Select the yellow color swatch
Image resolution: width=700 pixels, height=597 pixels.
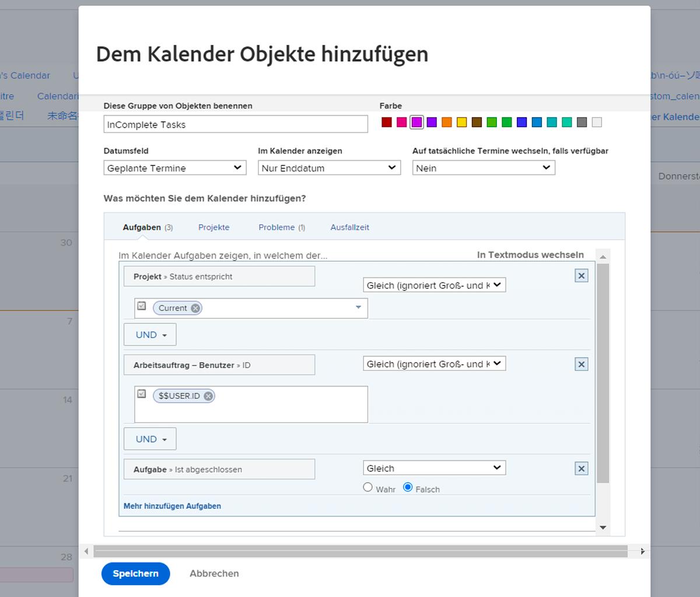coord(461,122)
